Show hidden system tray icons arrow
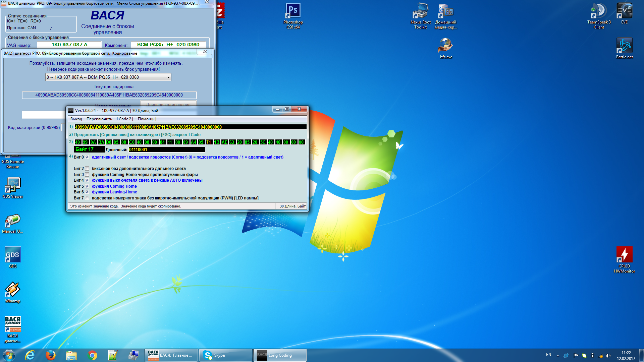This screenshot has height=362, width=644. pyautogui.click(x=558, y=355)
